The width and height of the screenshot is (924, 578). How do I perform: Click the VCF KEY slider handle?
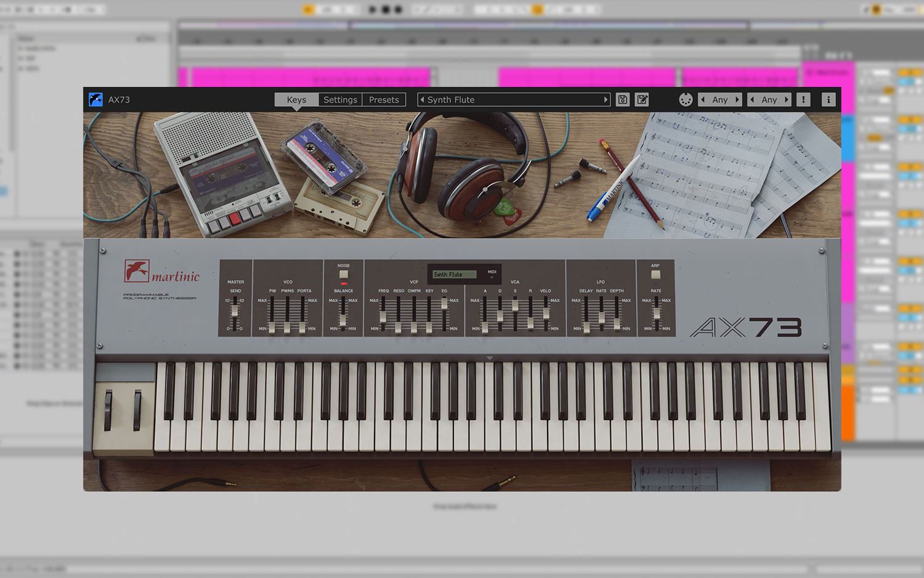[x=429, y=327]
